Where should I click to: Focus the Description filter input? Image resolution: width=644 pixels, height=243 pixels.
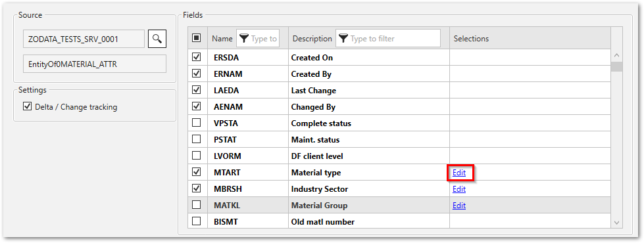tap(388, 39)
